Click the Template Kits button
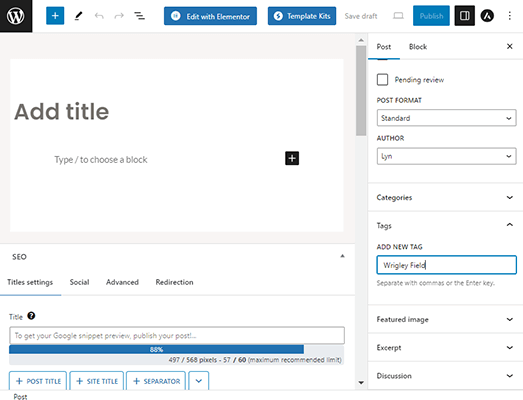 tap(302, 16)
